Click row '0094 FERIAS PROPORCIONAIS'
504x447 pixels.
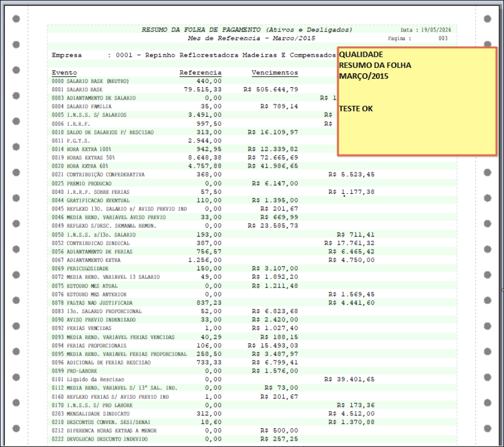point(89,346)
